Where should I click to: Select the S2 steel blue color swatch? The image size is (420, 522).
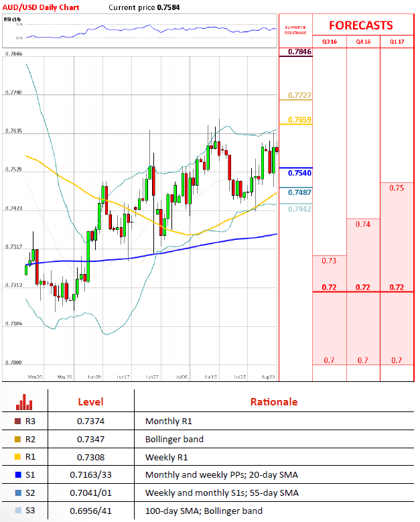tap(18, 493)
